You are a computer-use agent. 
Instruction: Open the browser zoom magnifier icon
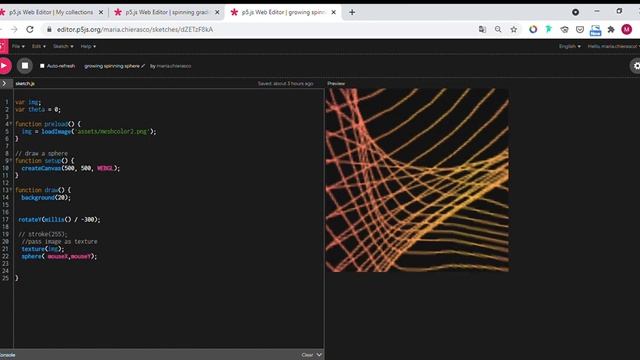498,29
